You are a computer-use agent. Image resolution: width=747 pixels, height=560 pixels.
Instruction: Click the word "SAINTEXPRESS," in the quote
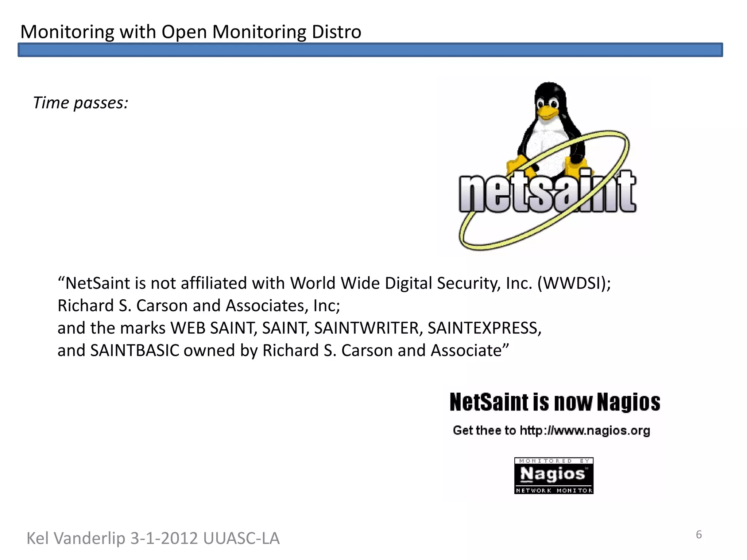484,328
